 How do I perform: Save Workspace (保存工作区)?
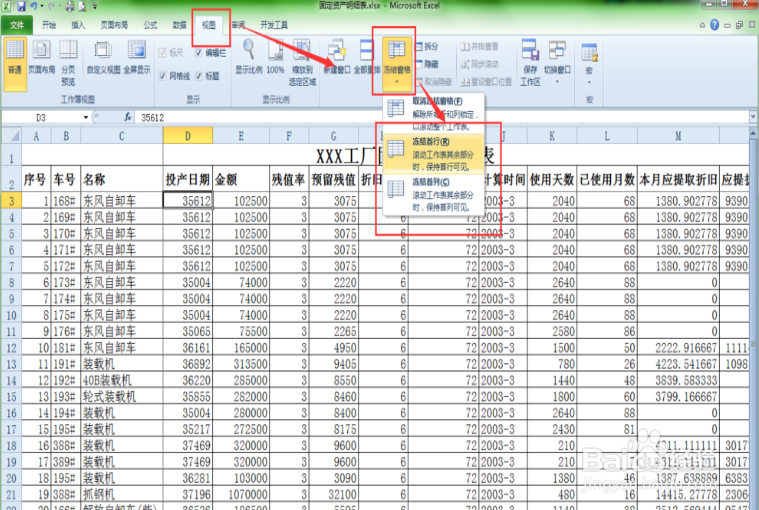point(530,63)
